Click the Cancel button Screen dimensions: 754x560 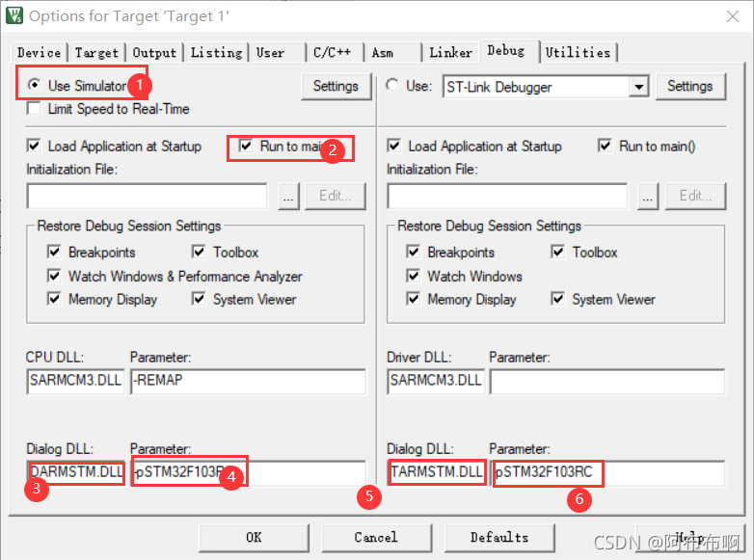[377, 538]
